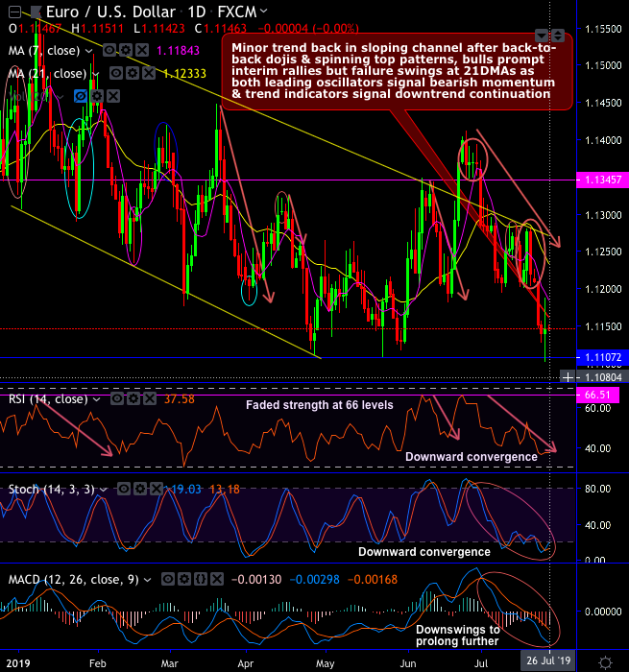
Task: Click the 26 Jul '19 date marker
Action: [x=548, y=660]
